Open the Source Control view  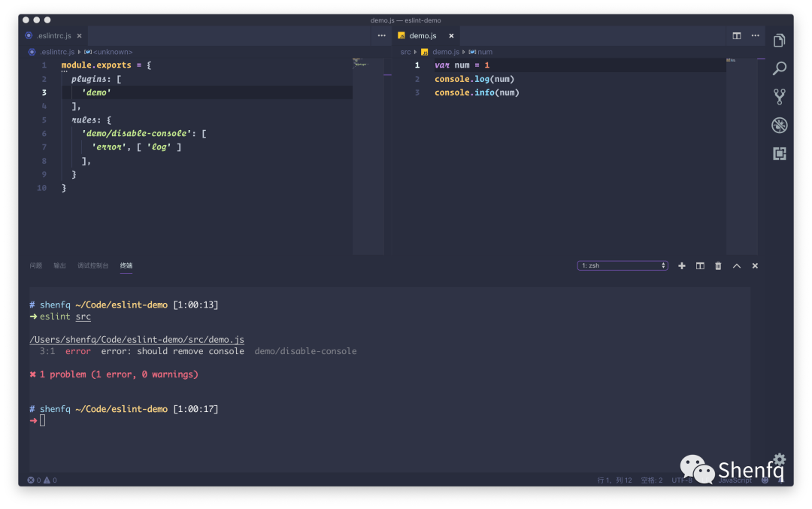click(779, 96)
